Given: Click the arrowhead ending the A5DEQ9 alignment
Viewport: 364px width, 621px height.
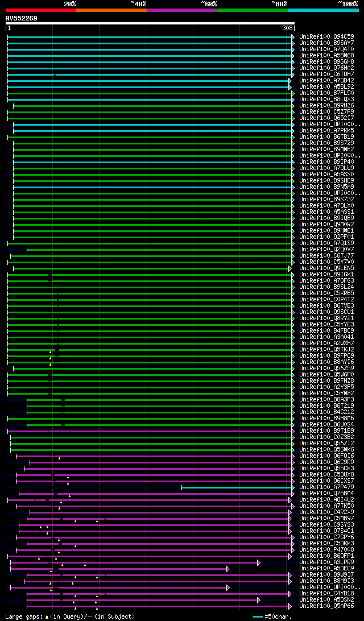Looking at the screenshot, I should pyautogui.click(x=227, y=569).
